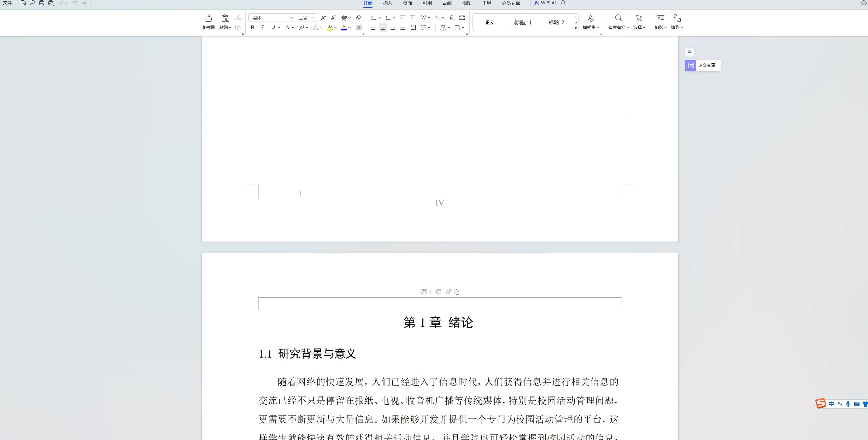Open the 文件 (File) menu
868x440 pixels.
(x=7, y=3)
